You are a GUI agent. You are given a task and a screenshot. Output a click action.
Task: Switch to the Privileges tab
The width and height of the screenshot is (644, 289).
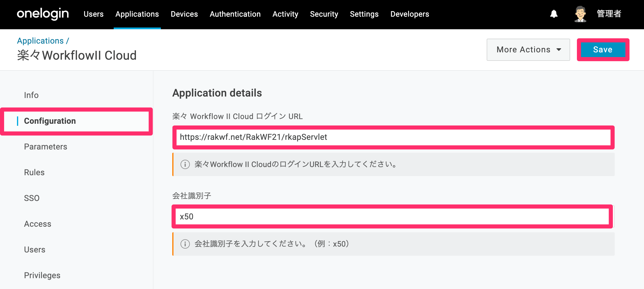point(42,275)
